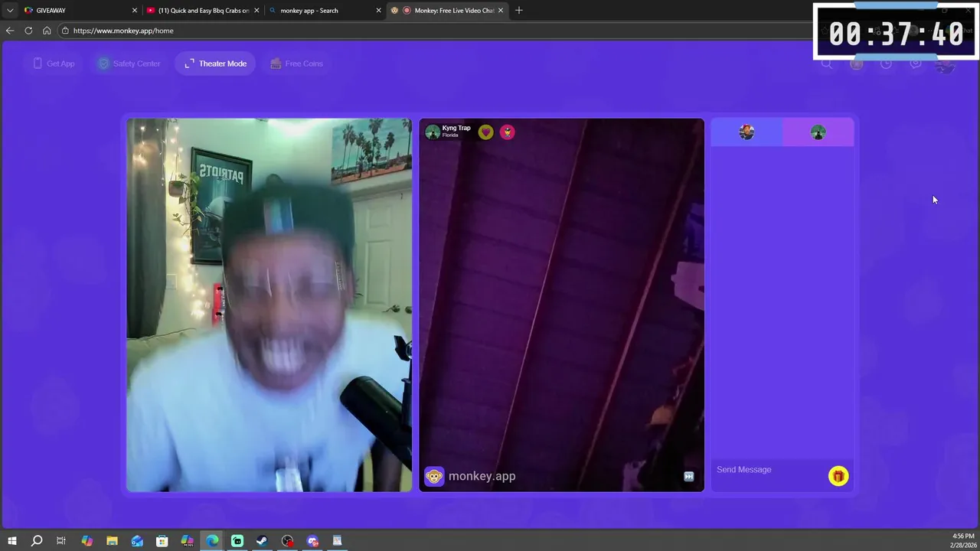Screen dimensions: 980x551
Task: Click the Send Message input field
Action: pos(769,469)
